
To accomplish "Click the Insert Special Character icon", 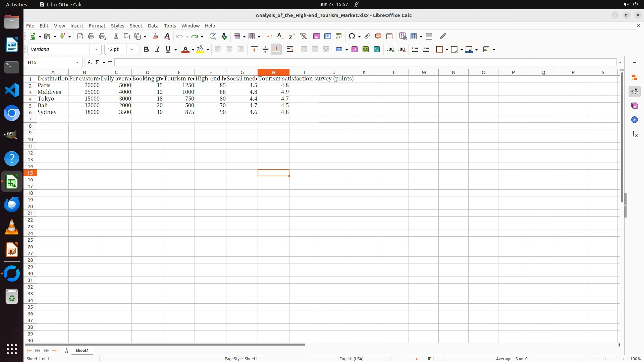I will (352, 36).
